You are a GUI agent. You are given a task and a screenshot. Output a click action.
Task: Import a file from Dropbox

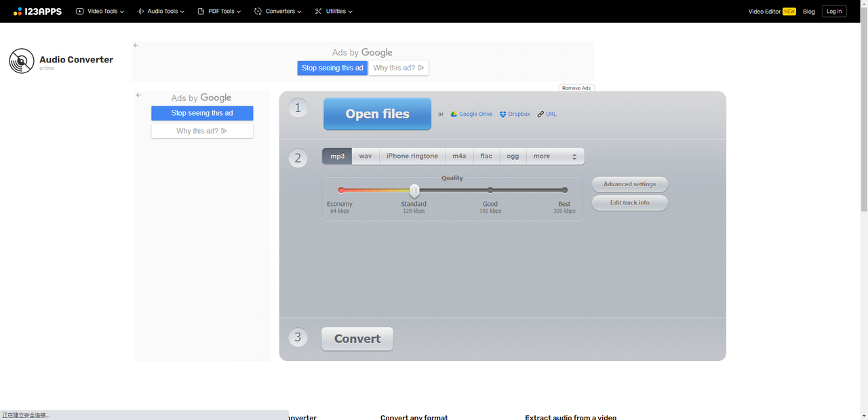(515, 114)
